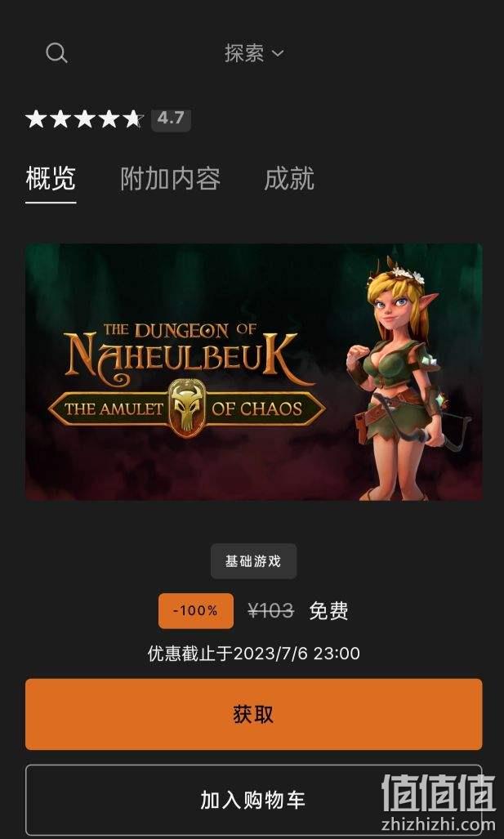Image resolution: width=504 pixels, height=839 pixels.
Task: Tap the crossed-out ¥103 original price
Action: pyautogui.click(x=270, y=610)
